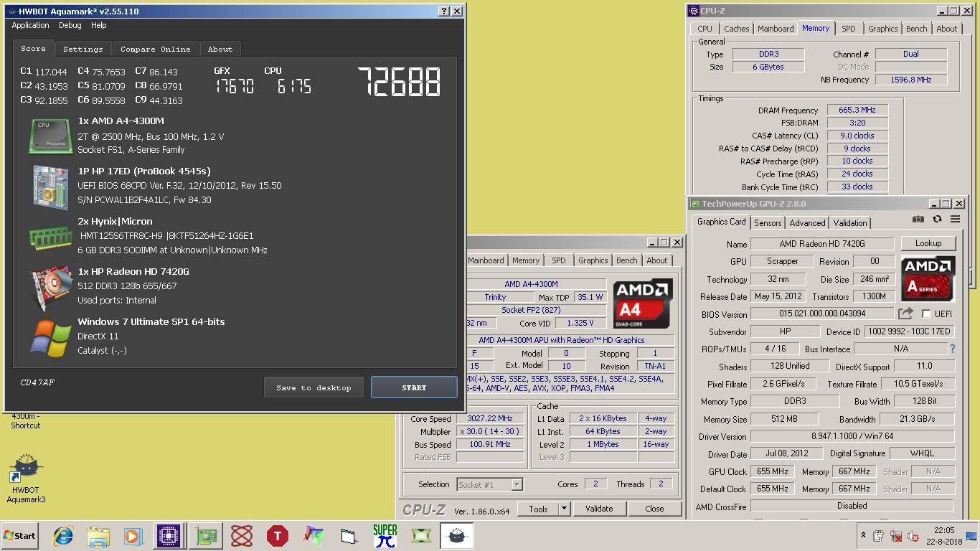Click the BIOS export share icon in GPU-Z
This screenshot has height=551, width=980.
pyautogui.click(x=905, y=314)
